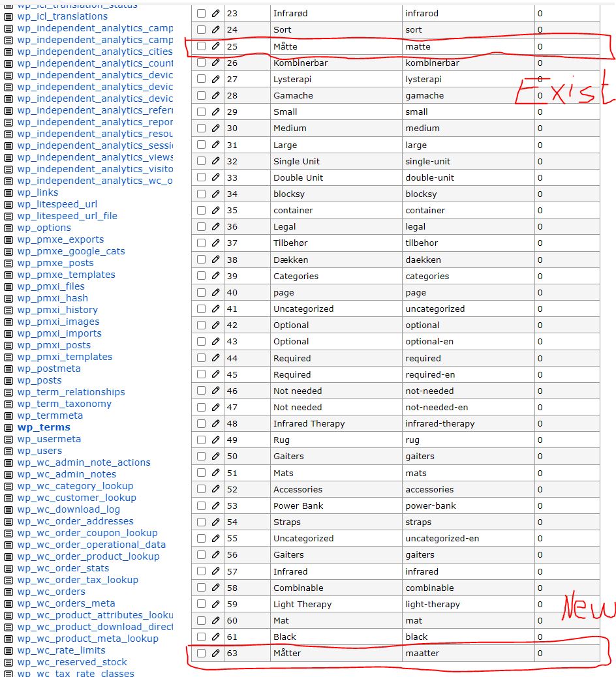The image size is (616, 677).
Task: Click the name cell 'Lysterapi'
Action: click(x=337, y=79)
